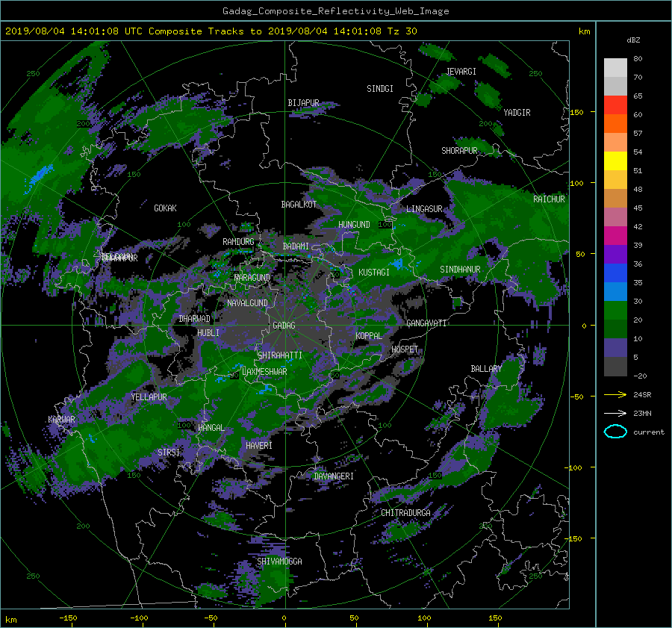The width and height of the screenshot is (672, 628).
Task: Click the BADAMI city label
Action: click(x=296, y=246)
